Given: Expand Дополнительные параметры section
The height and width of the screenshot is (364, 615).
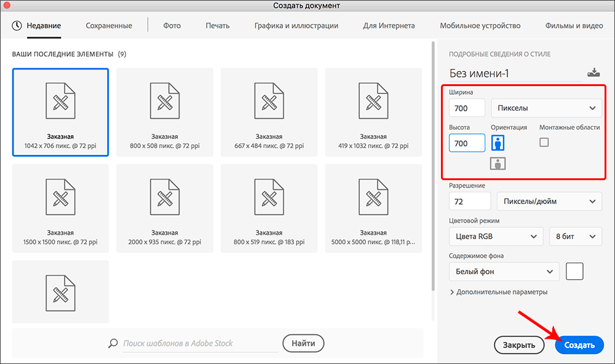Looking at the screenshot, I should 499,292.
